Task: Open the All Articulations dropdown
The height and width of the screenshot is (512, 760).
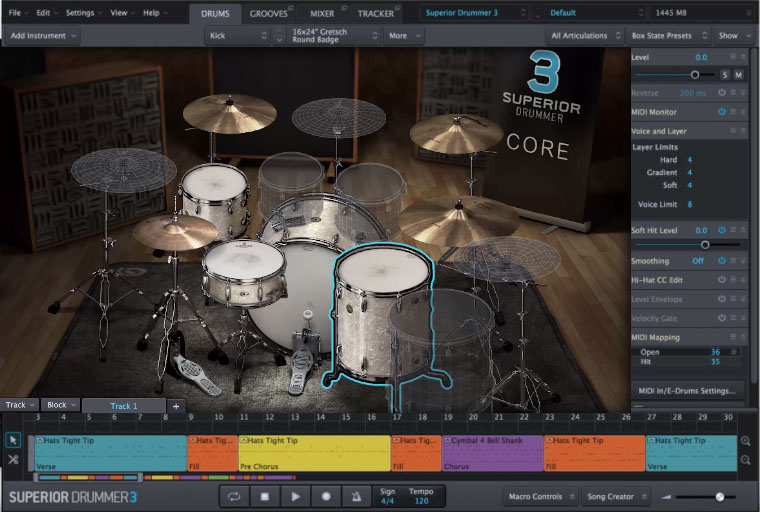Action: (x=585, y=35)
